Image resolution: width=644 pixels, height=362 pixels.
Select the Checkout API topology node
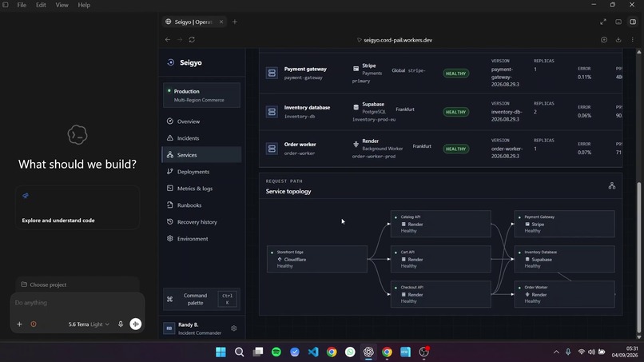click(441, 294)
